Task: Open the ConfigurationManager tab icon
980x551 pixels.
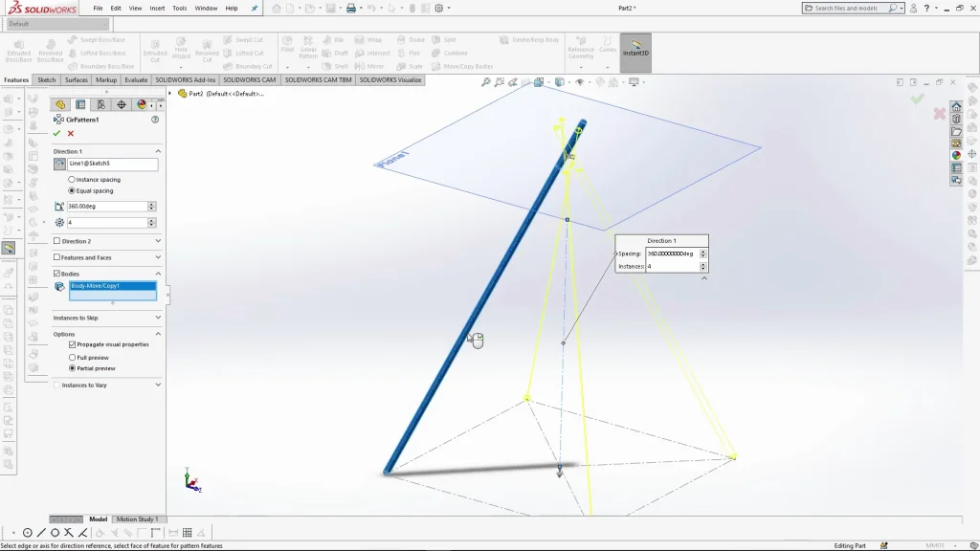Action: tap(101, 104)
